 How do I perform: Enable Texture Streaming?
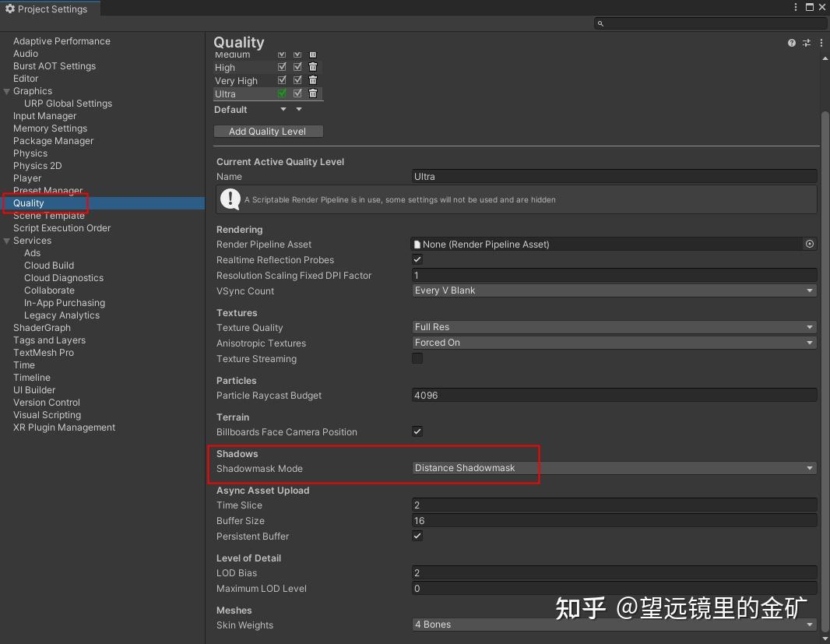coord(417,358)
